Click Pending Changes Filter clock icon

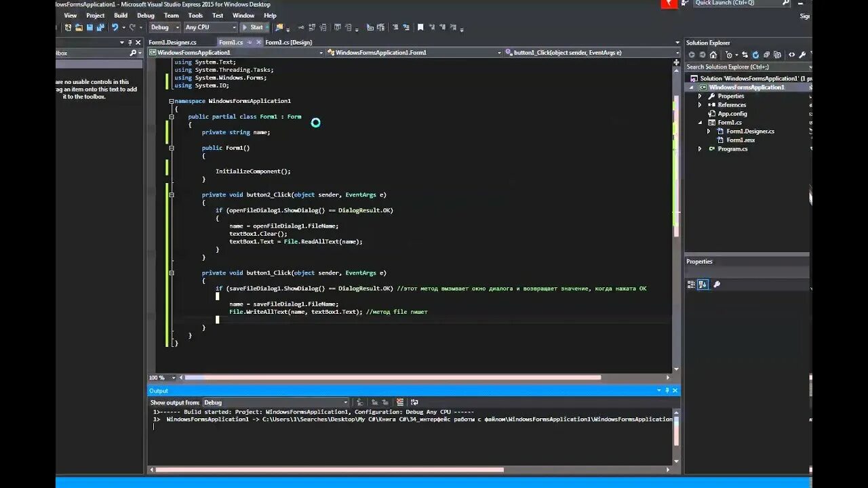[730, 55]
